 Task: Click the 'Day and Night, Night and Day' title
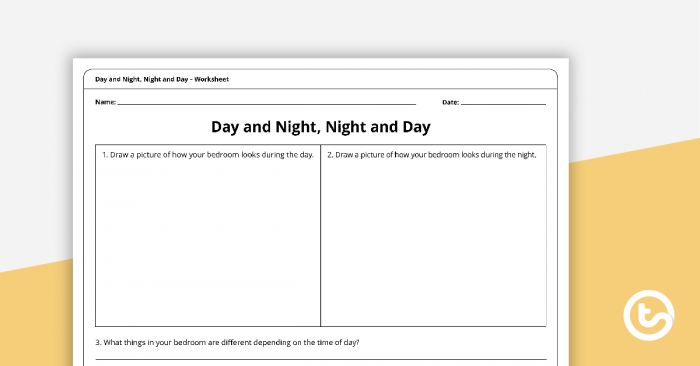coord(321,127)
